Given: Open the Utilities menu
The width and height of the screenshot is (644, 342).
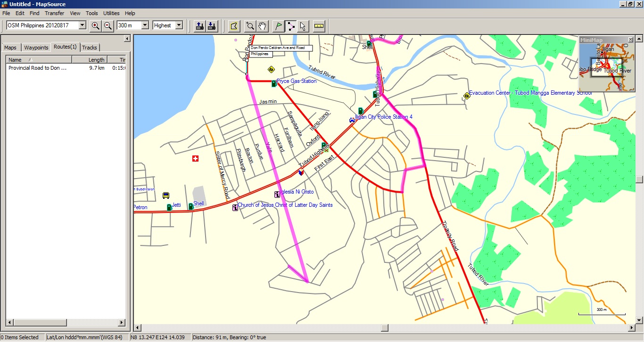Looking at the screenshot, I should tap(111, 13).
